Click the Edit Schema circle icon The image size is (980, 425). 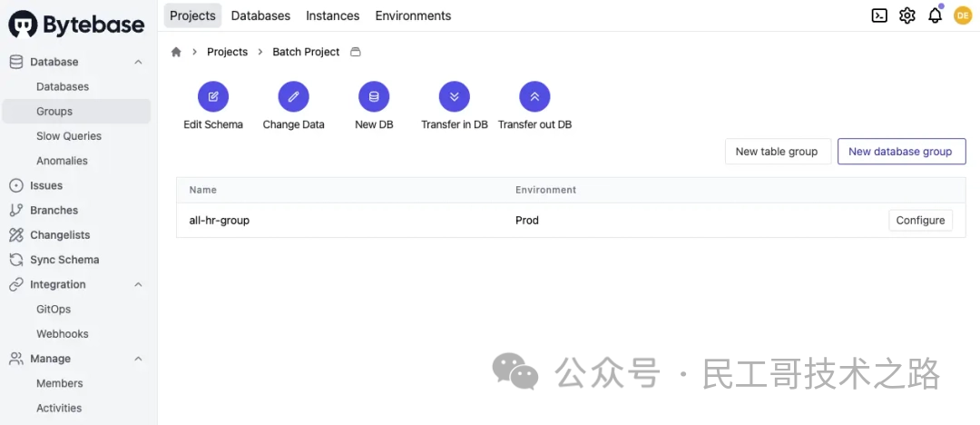(x=213, y=97)
